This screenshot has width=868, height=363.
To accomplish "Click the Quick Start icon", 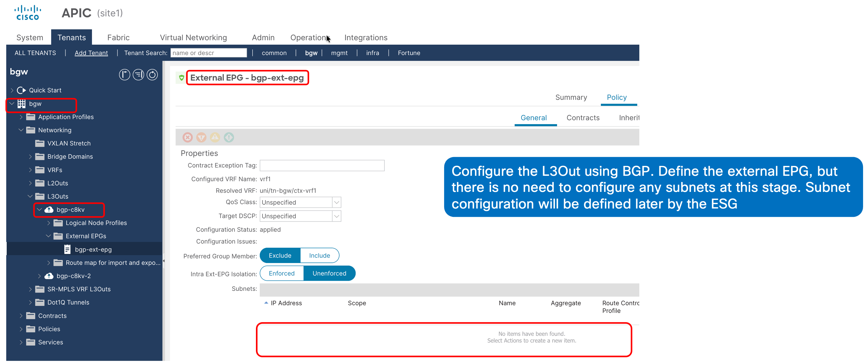I will [22, 90].
